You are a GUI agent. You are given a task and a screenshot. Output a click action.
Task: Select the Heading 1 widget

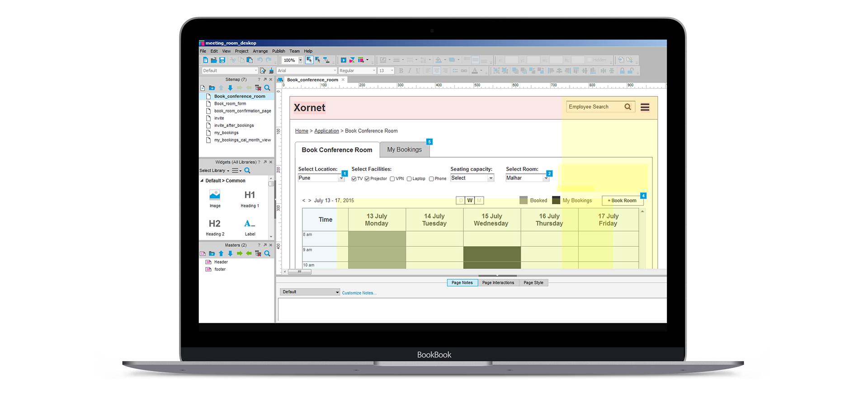point(250,199)
